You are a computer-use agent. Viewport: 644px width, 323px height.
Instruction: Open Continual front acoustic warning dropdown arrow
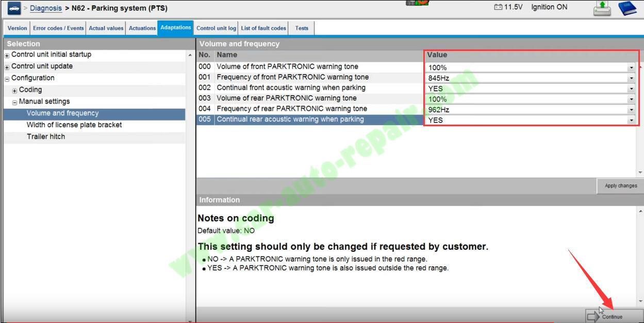point(631,89)
